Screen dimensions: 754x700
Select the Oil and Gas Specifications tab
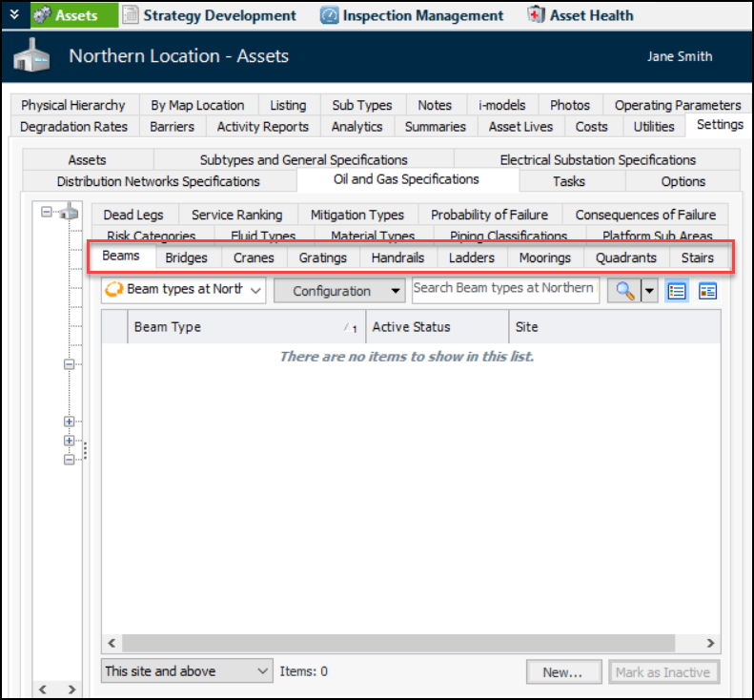406,179
